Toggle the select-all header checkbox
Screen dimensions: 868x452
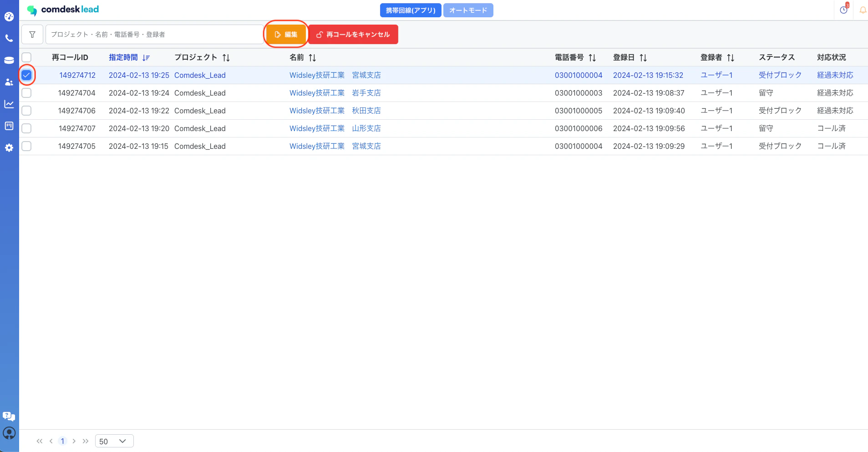click(26, 57)
